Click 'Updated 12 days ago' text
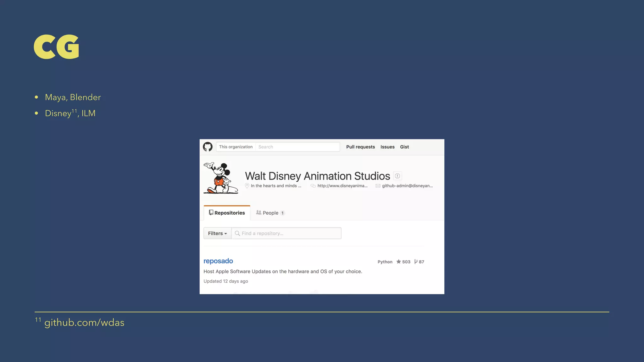644x362 pixels. point(226,281)
